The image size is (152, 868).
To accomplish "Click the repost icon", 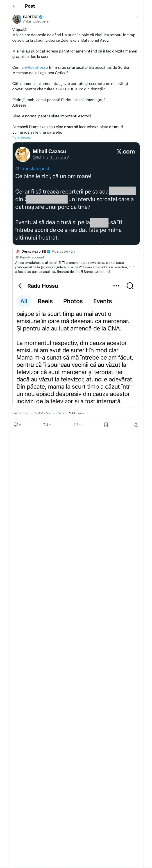I will (x=45, y=425).
